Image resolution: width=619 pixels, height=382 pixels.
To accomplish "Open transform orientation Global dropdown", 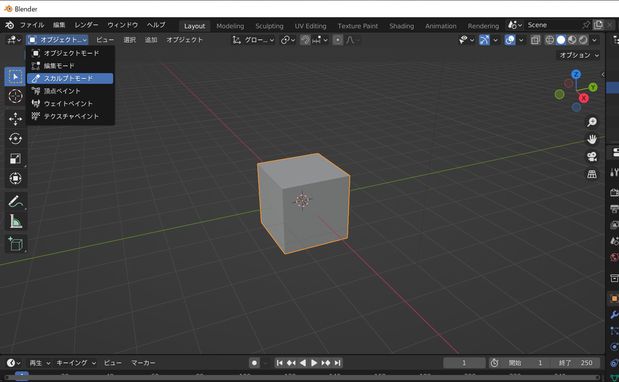I will click(253, 40).
